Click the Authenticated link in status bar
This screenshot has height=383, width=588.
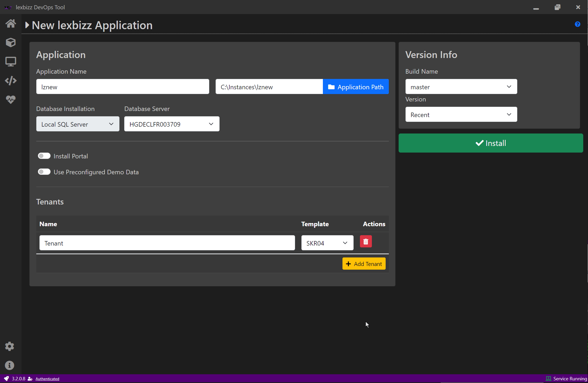(x=47, y=379)
